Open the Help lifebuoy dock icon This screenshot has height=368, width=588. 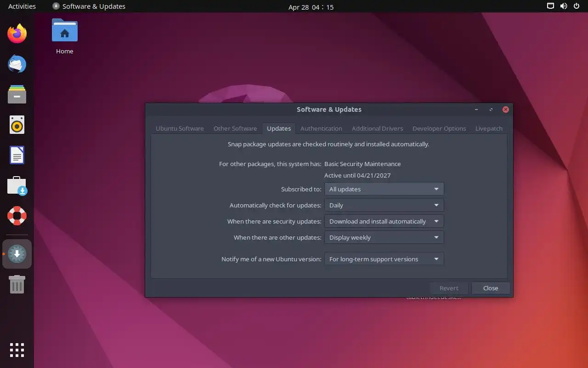click(x=17, y=216)
